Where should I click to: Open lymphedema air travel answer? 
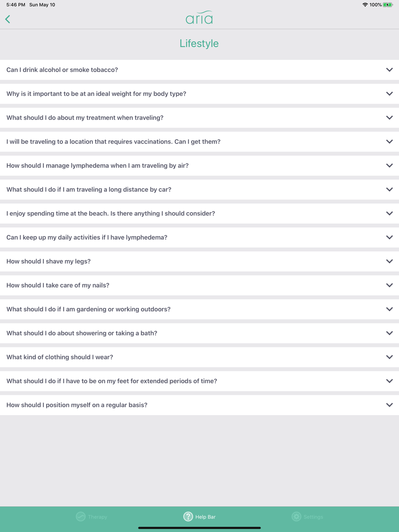tap(199, 166)
